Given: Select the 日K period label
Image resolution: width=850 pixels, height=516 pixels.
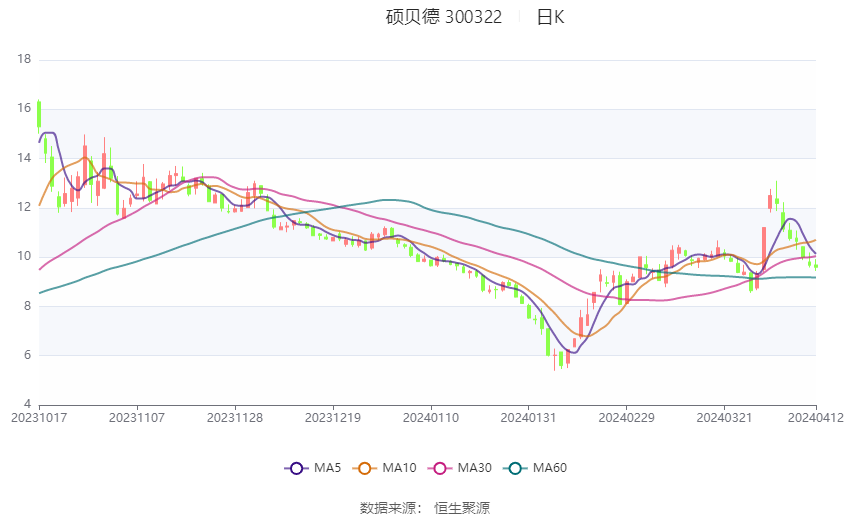Looking at the screenshot, I should coord(550,17).
